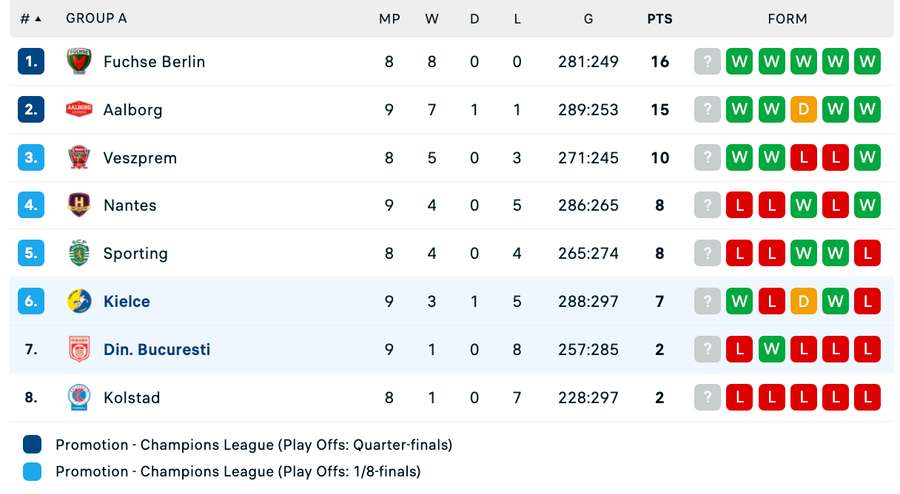Click the Din. Bucuresti team badge
The width and height of the screenshot is (900, 494).
click(x=79, y=349)
